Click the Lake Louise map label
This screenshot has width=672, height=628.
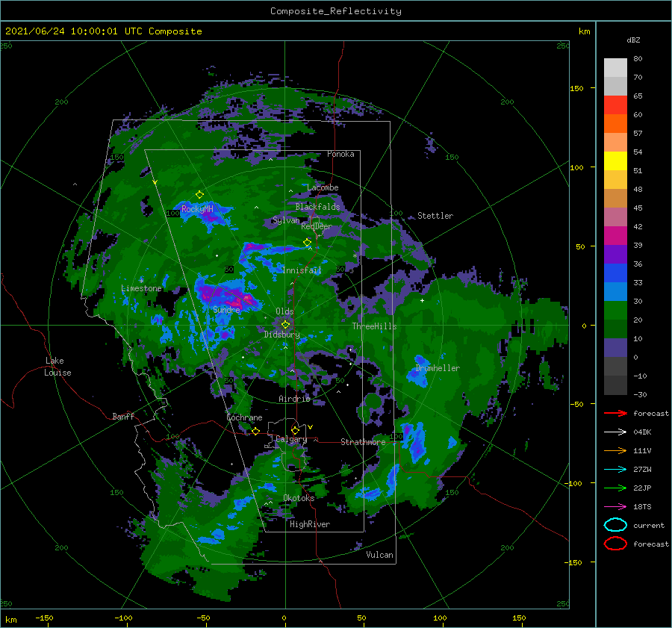(57, 367)
